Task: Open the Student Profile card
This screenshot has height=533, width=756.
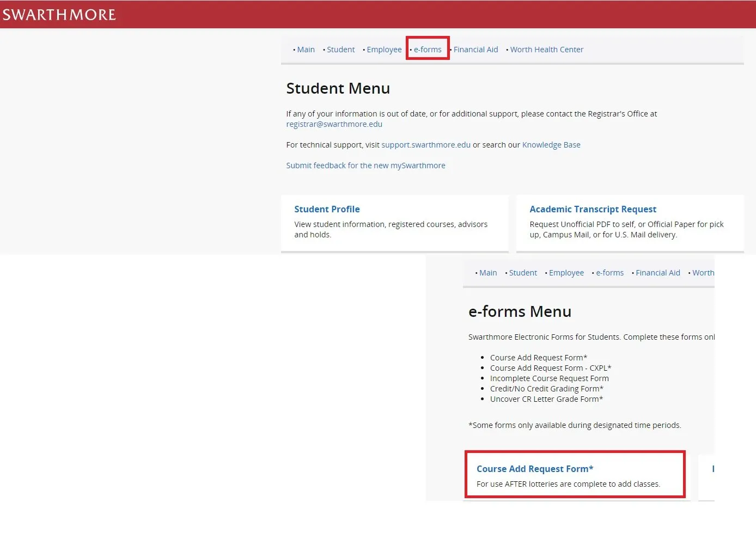Action: coord(395,223)
